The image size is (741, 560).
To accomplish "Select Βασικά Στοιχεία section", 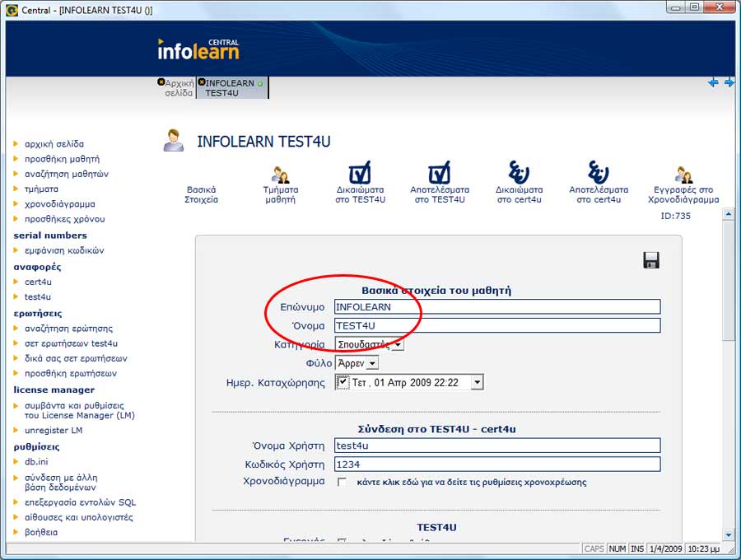I will click(202, 194).
